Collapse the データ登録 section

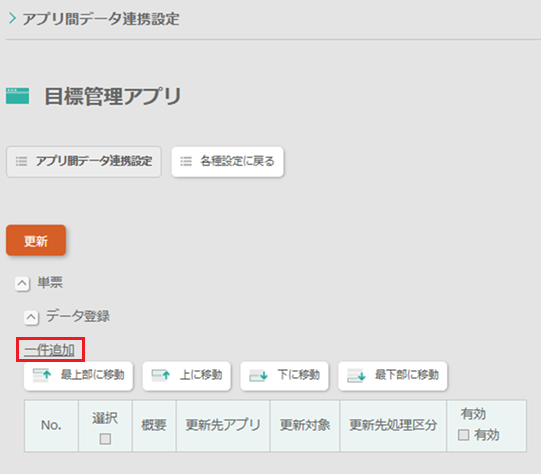click(x=31, y=317)
